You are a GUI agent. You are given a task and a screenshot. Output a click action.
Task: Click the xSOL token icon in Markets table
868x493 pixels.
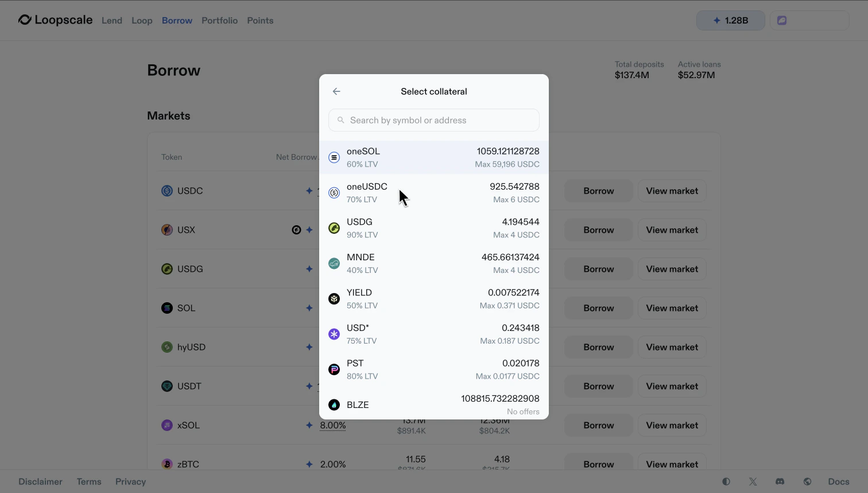pos(167,425)
